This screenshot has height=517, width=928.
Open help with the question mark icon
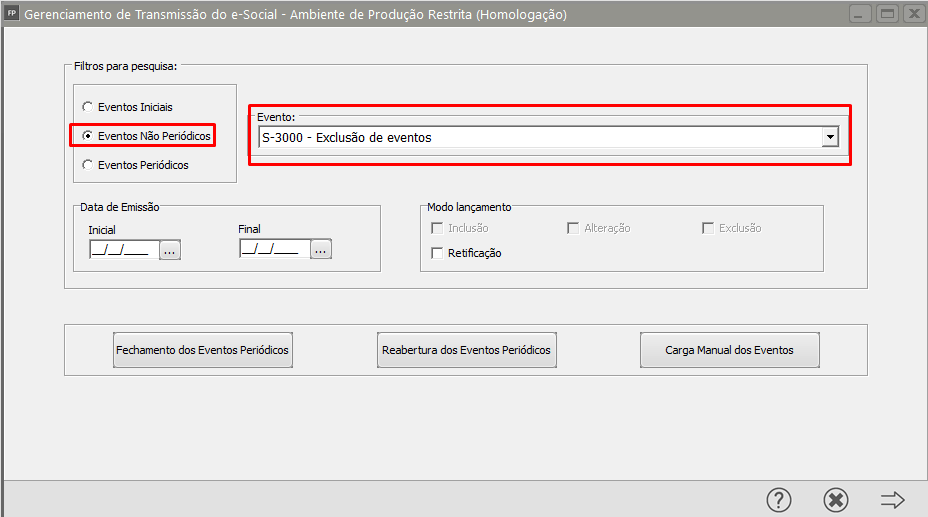point(779,499)
